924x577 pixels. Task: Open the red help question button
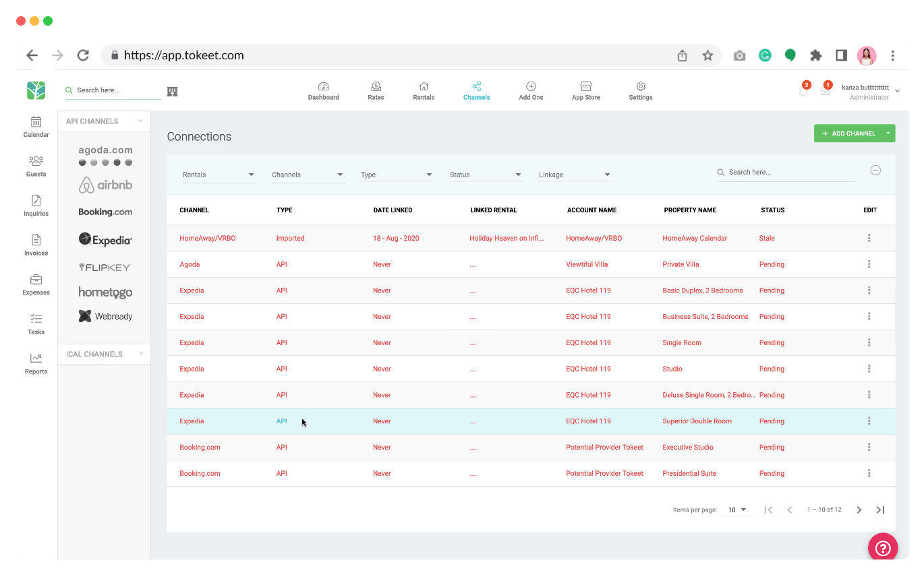pyautogui.click(x=883, y=548)
